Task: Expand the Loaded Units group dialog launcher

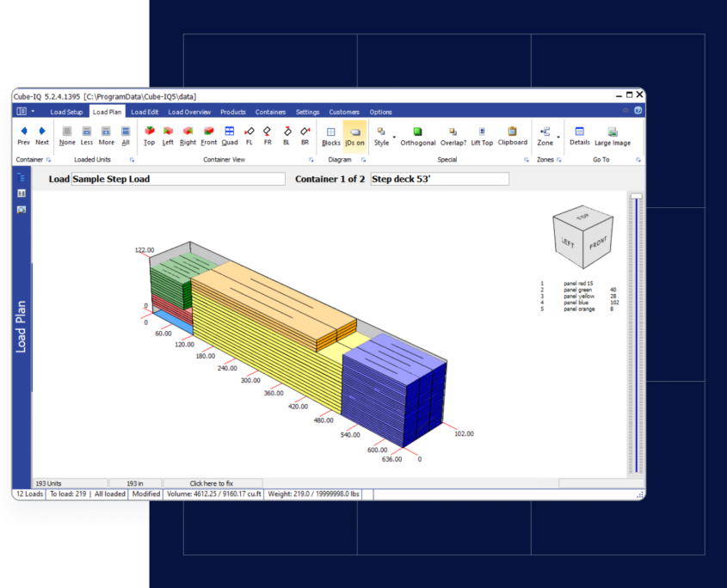Action: [x=132, y=160]
